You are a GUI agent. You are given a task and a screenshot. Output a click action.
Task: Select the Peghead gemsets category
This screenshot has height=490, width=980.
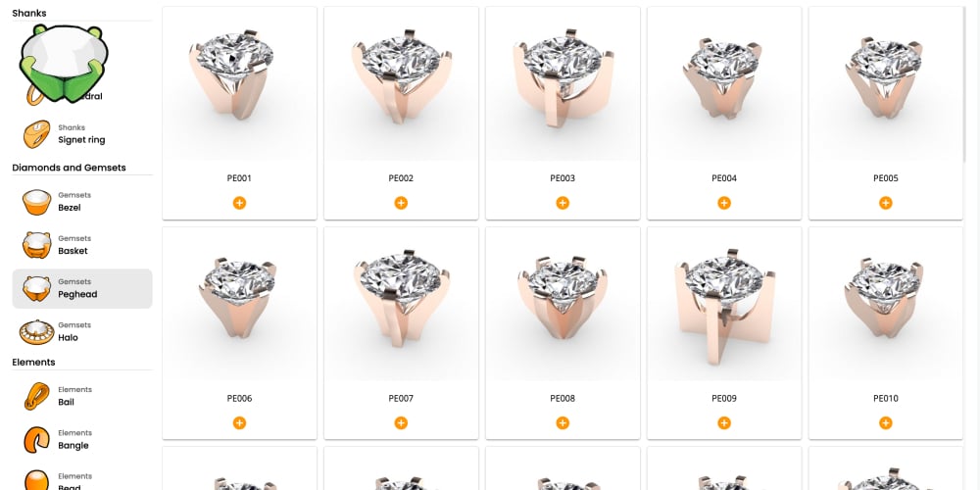click(82, 289)
